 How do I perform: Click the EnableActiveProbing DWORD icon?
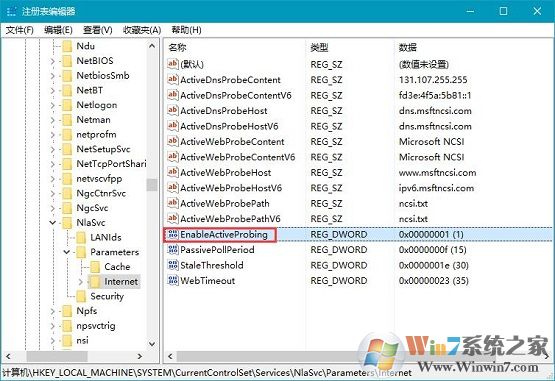173,234
